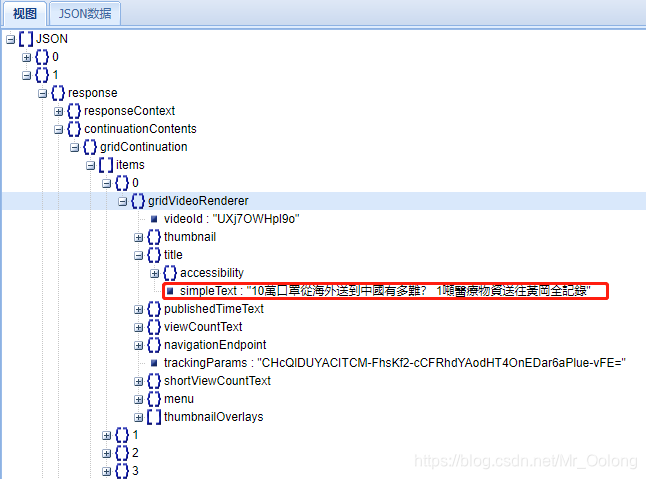Click the value bullet icon beside trackingParams
Viewport: 646px width, 479px height.
point(154,363)
